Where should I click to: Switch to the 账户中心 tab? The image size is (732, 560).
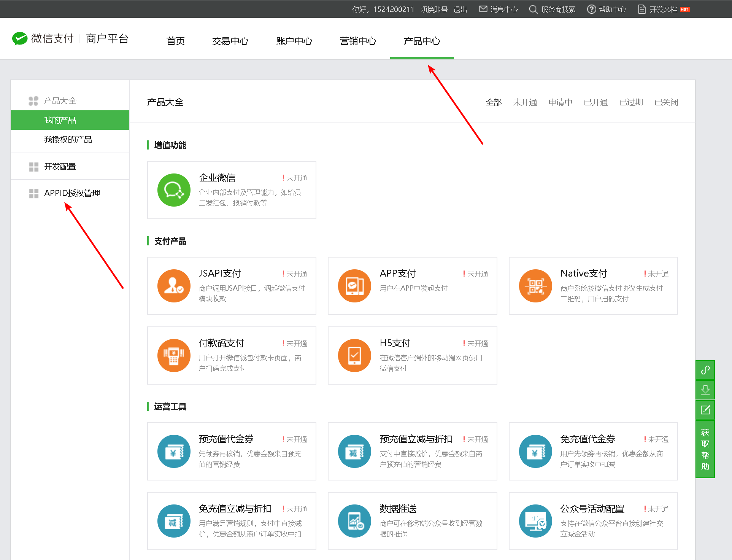(x=294, y=41)
